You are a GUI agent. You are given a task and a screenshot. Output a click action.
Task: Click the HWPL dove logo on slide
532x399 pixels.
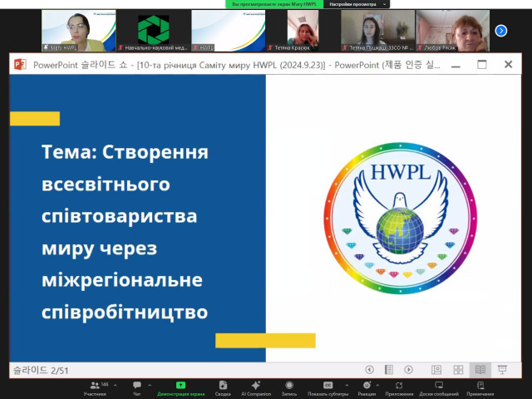tap(401, 218)
